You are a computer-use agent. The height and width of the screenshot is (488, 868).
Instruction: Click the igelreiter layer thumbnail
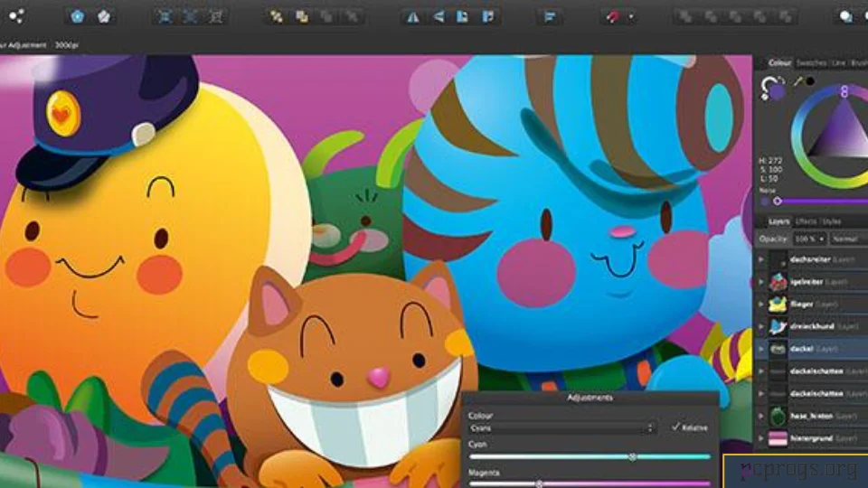click(x=778, y=282)
